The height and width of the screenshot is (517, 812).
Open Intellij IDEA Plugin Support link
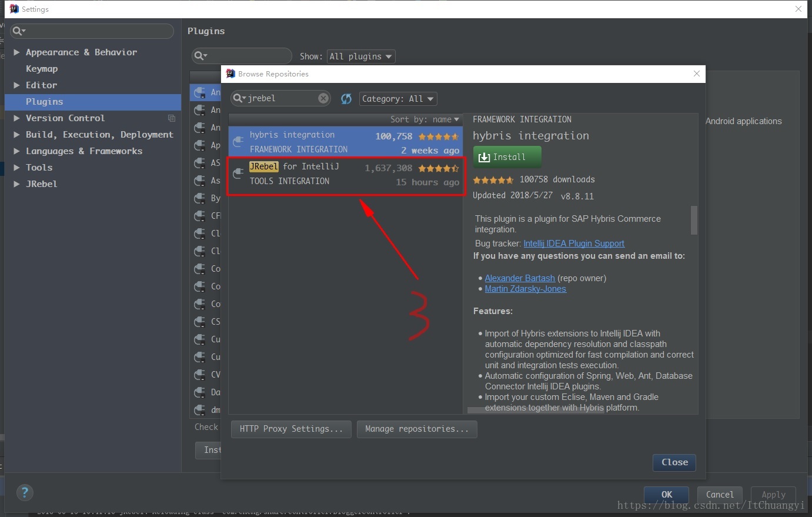pyautogui.click(x=574, y=244)
